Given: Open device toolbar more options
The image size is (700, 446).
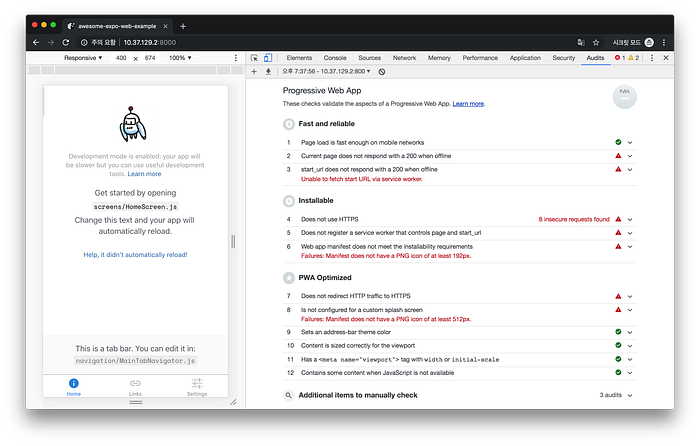Looking at the screenshot, I should coord(236,58).
